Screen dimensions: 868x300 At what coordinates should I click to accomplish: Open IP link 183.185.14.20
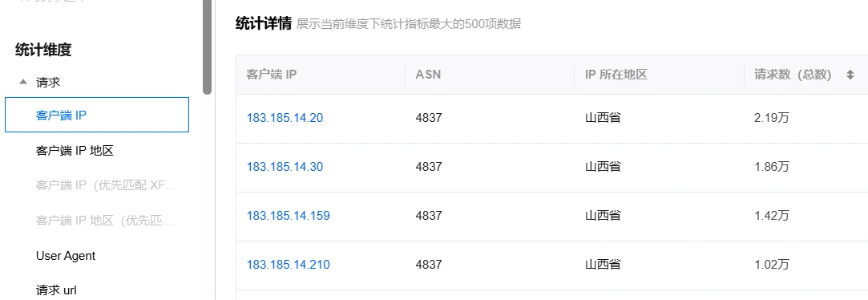[x=285, y=118]
